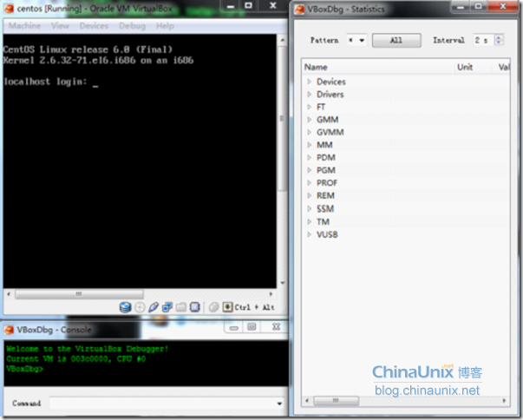Expand the PROF tree node

[309, 183]
